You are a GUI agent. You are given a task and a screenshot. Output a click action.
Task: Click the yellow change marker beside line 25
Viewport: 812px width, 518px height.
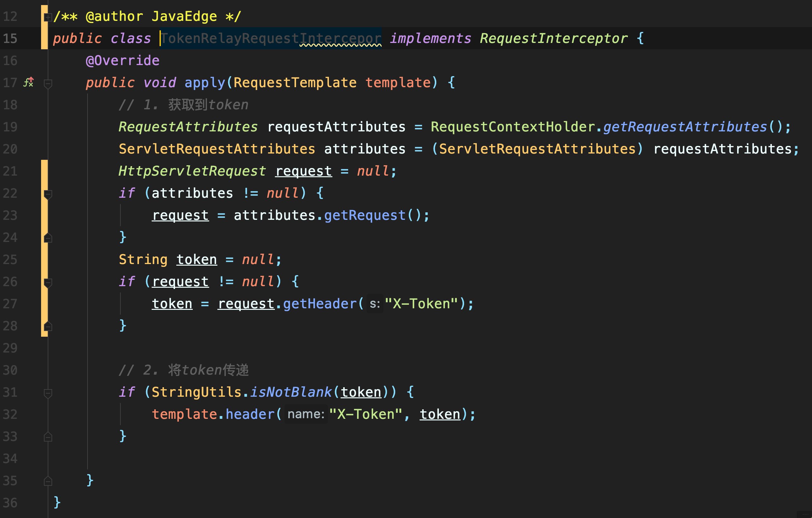click(x=44, y=260)
